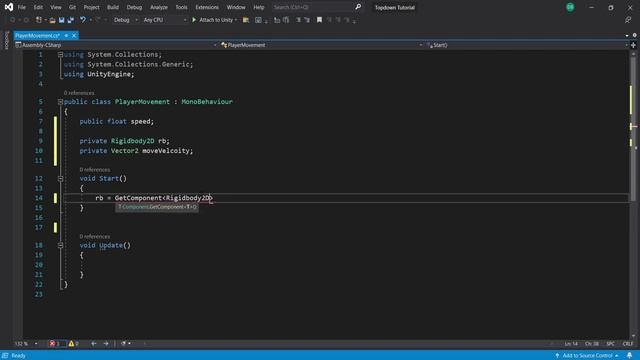Click the Find in Files toolbar icon

[x=246, y=20]
